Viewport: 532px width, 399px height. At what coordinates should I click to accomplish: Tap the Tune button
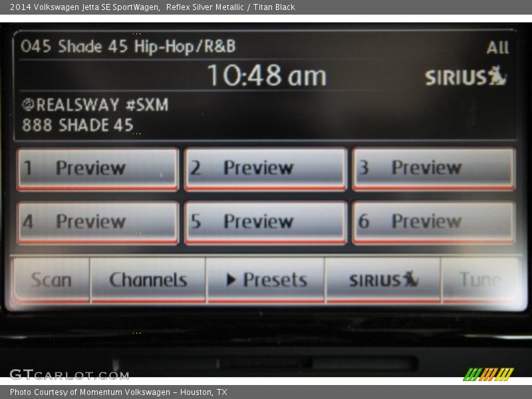click(x=480, y=280)
